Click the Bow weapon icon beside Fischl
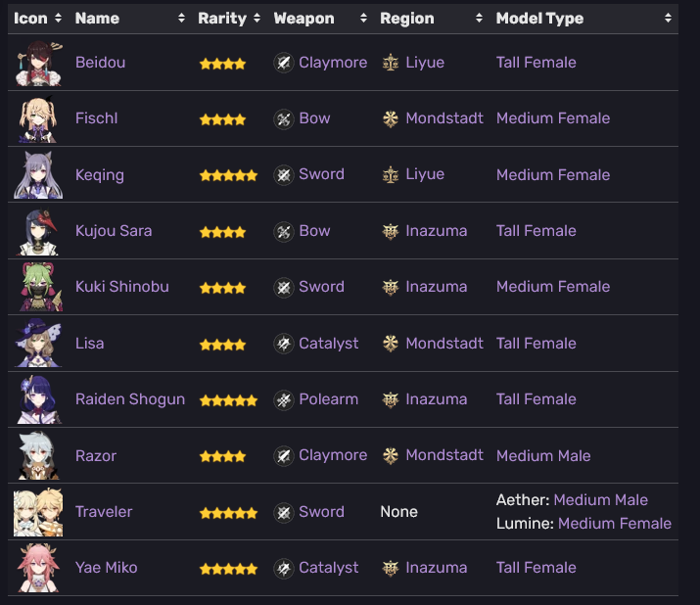 click(284, 119)
